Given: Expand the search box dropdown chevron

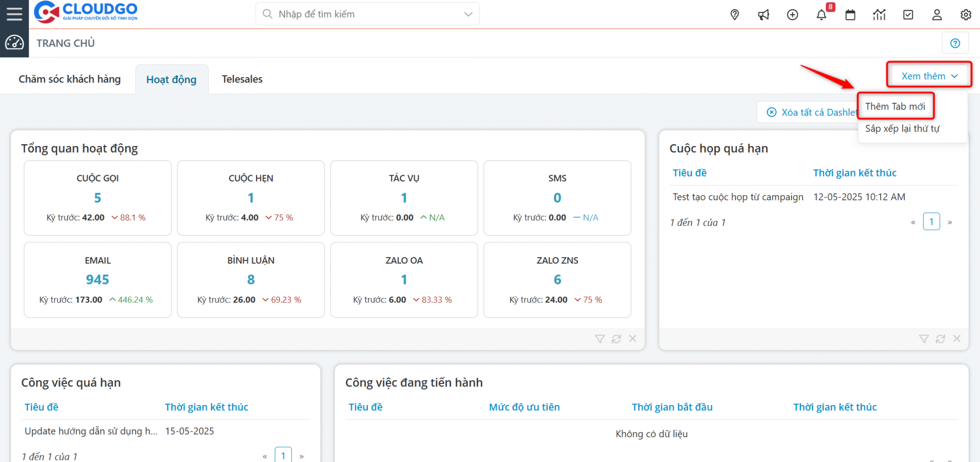Looking at the screenshot, I should pos(468,14).
